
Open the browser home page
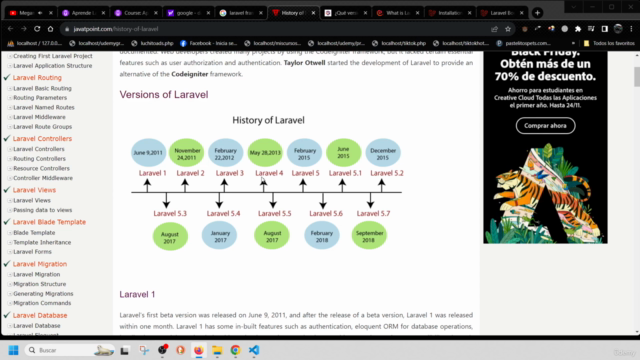(50, 29)
